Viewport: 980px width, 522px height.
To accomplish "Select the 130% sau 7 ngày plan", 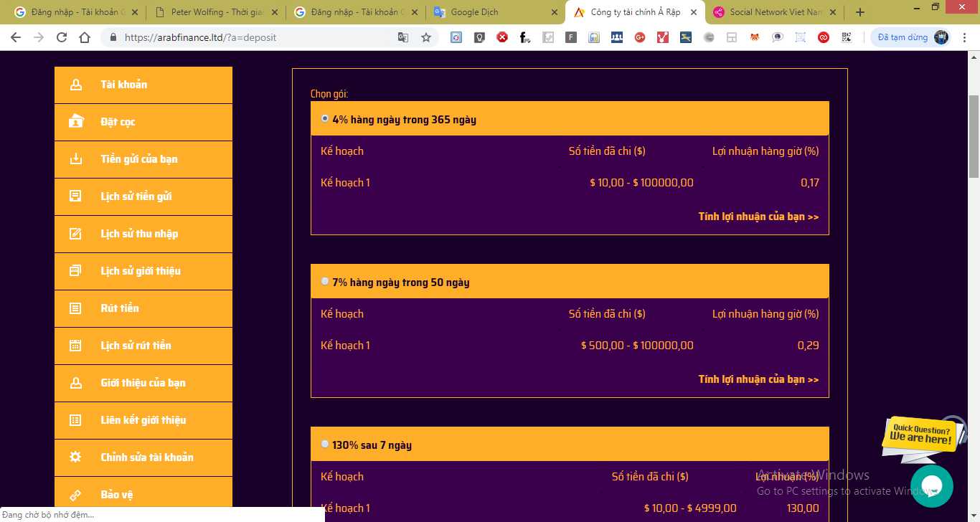I will tap(325, 444).
